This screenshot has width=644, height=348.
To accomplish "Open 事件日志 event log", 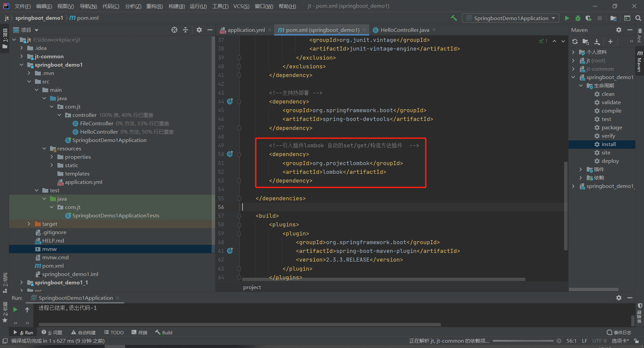I will coord(619,333).
